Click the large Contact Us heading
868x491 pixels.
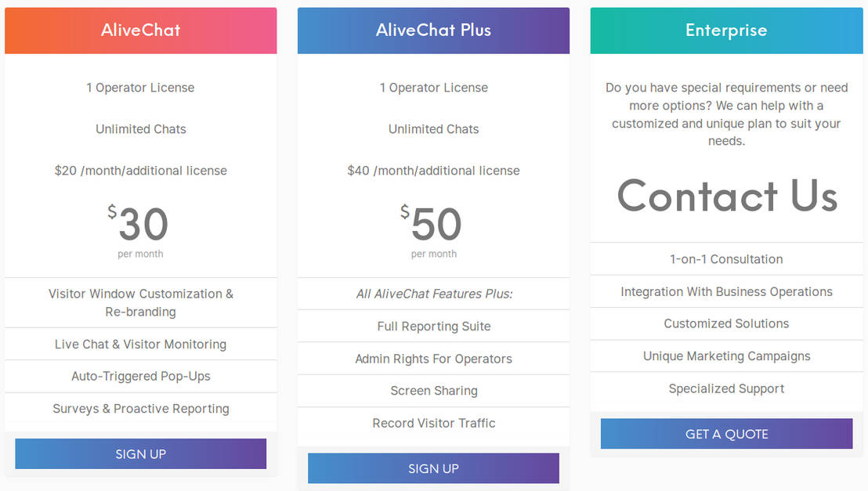pos(727,196)
